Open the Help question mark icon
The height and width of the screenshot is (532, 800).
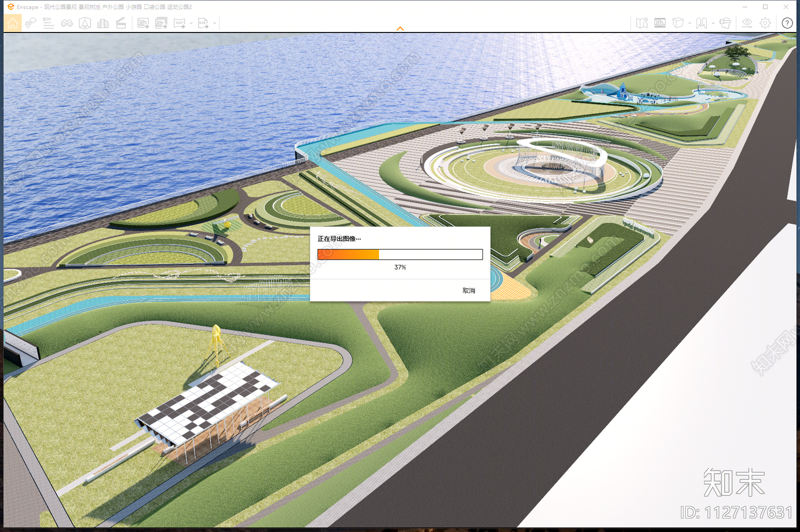tap(787, 23)
